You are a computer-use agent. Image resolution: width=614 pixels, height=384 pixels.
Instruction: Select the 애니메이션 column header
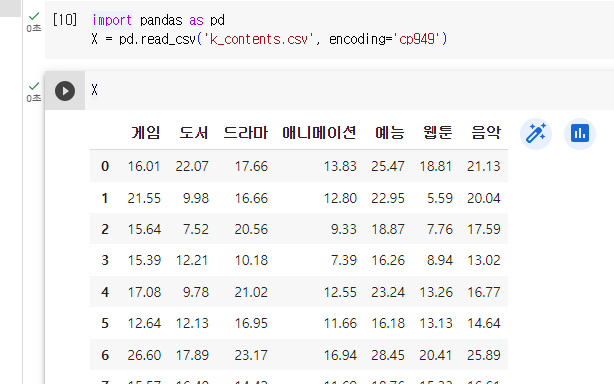tap(319, 133)
